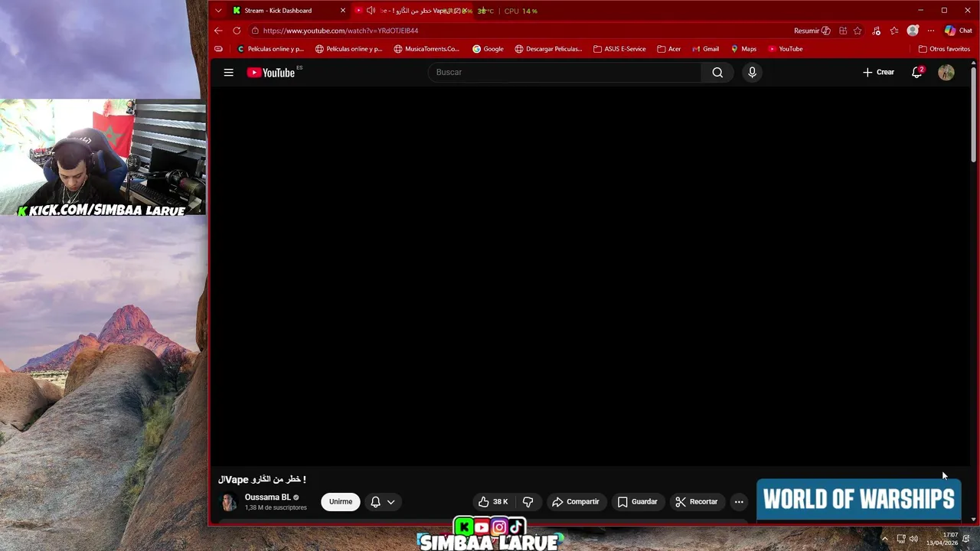The image size is (980, 551).
Task: Open the Windows notification center icon
Action: click(966, 539)
